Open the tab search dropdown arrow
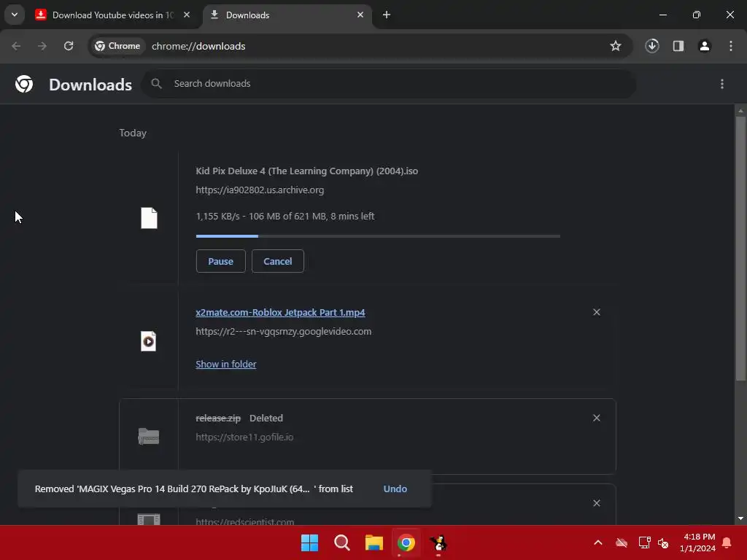Image resolution: width=747 pixels, height=560 pixels. pyautogui.click(x=15, y=15)
